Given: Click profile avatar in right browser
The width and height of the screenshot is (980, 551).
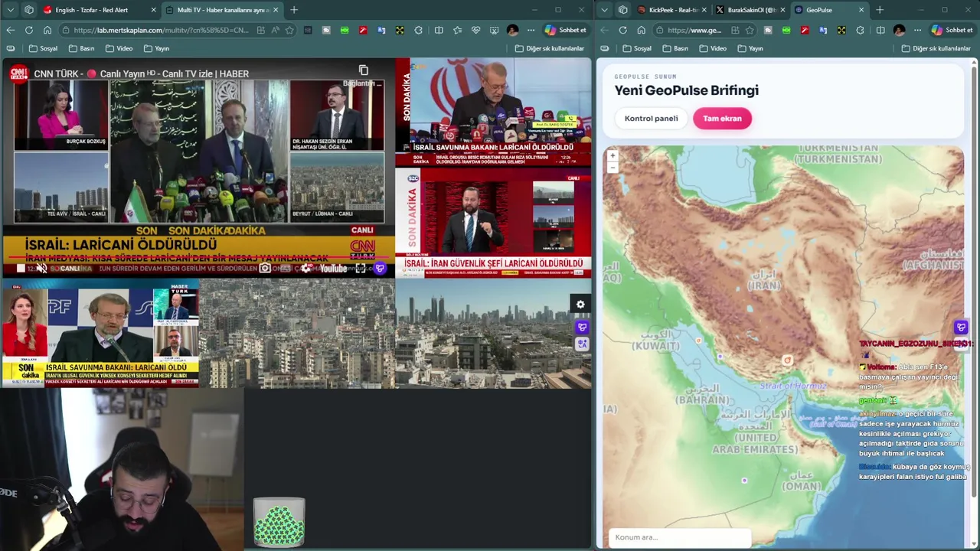Looking at the screenshot, I should (899, 30).
